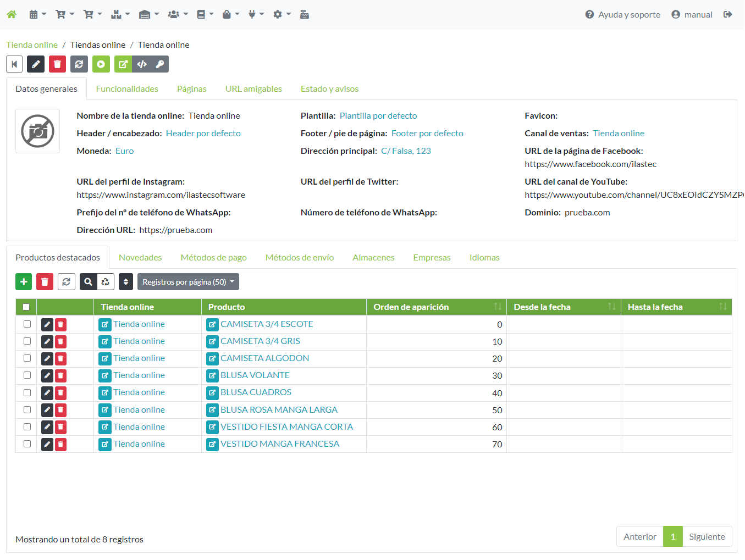Click the red trash button below breadcrumb
Image resolution: width=745 pixels, height=560 pixels.
coord(57,64)
